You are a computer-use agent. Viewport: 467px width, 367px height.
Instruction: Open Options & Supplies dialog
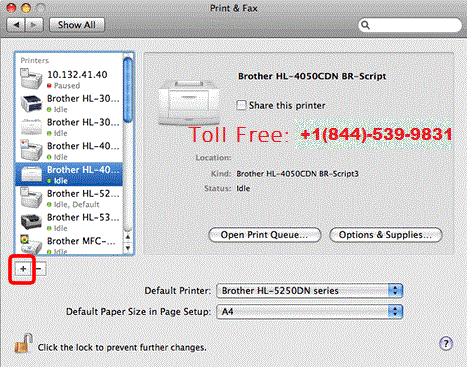[x=386, y=235]
